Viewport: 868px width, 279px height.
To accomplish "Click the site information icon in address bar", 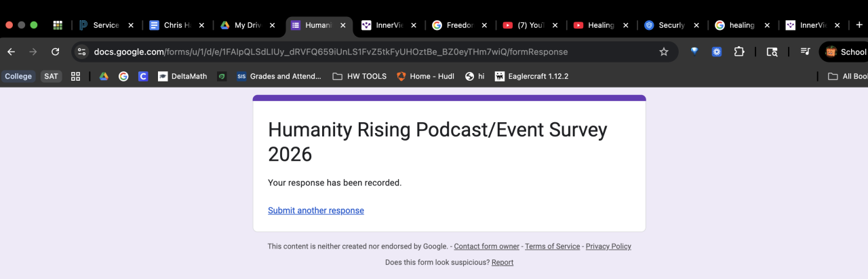I will (x=81, y=52).
